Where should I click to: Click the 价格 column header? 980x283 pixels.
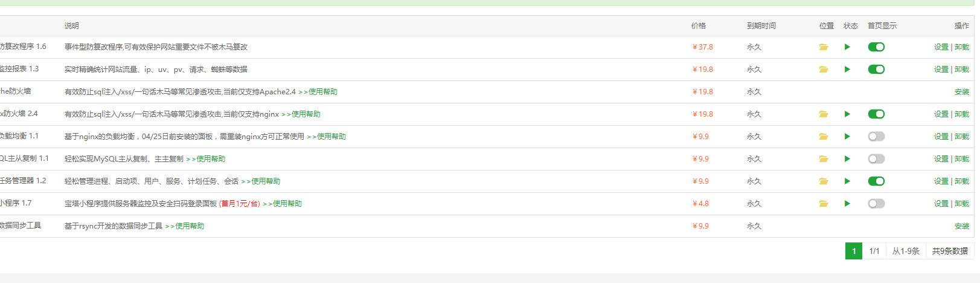tap(699, 26)
